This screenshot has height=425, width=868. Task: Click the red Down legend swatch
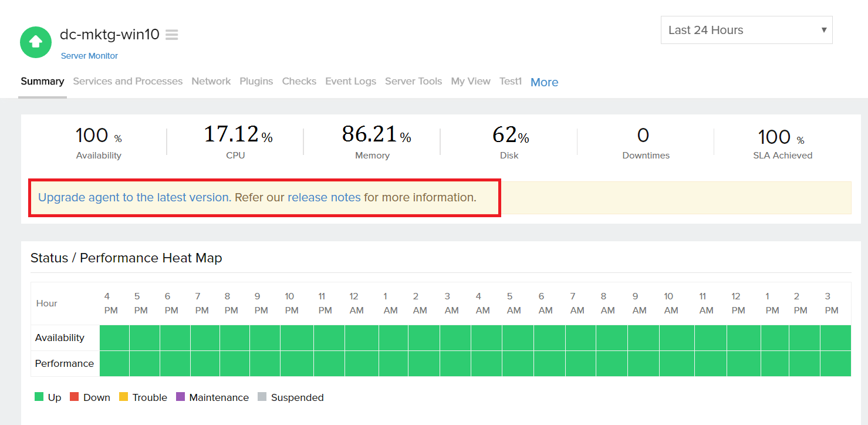[x=75, y=397]
